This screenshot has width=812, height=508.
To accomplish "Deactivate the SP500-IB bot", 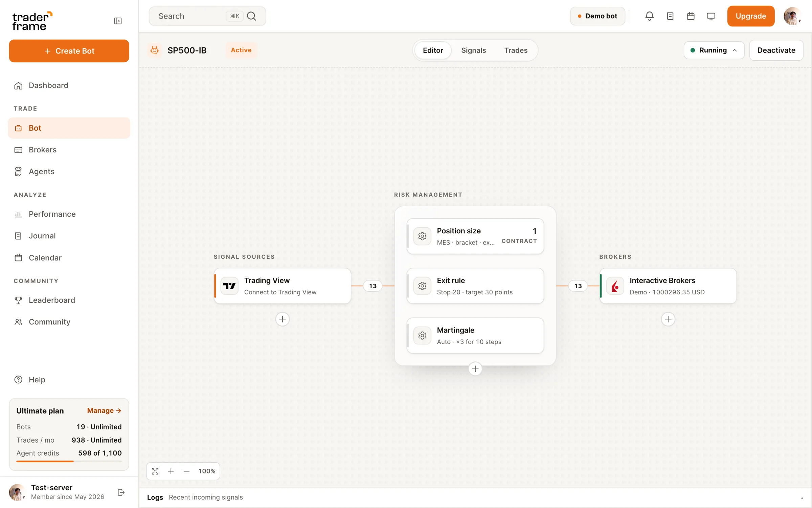I will (776, 50).
